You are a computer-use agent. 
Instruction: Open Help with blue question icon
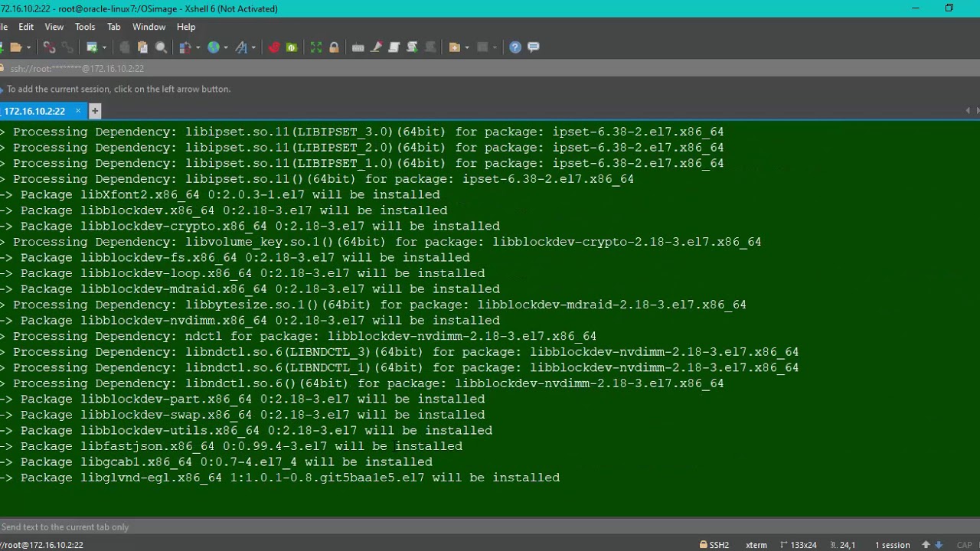pyautogui.click(x=515, y=47)
